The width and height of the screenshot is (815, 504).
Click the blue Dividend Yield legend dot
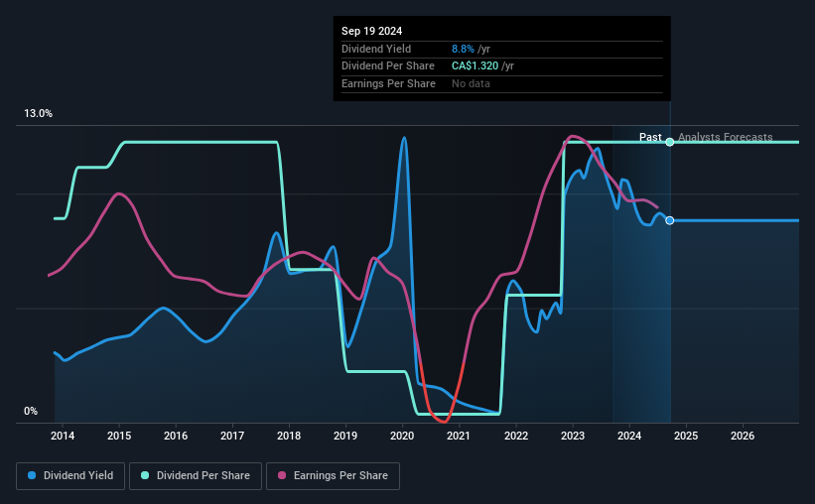click(x=32, y=475)
